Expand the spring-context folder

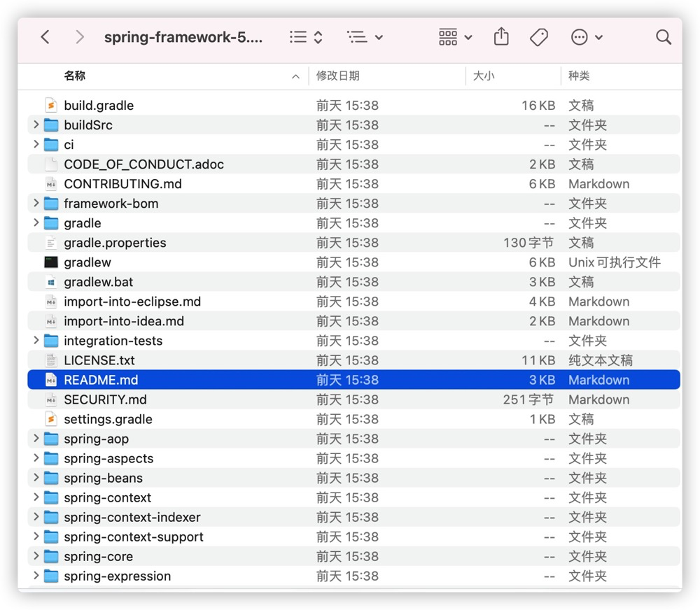coord(36,497)
